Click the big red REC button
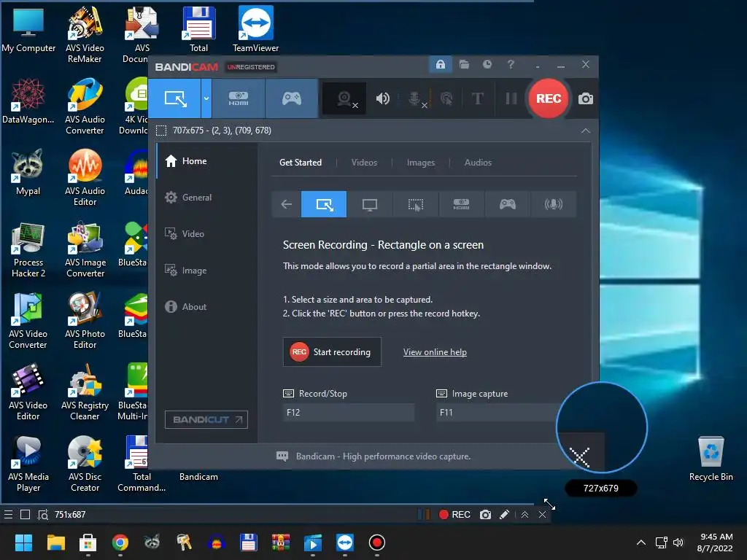The height and width of the screenshot is (560, 747). (549, 98)
